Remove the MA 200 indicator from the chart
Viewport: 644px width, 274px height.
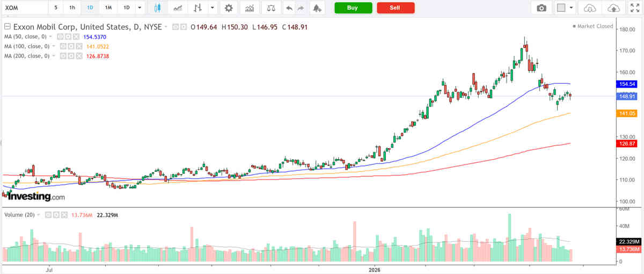(78, 56)
